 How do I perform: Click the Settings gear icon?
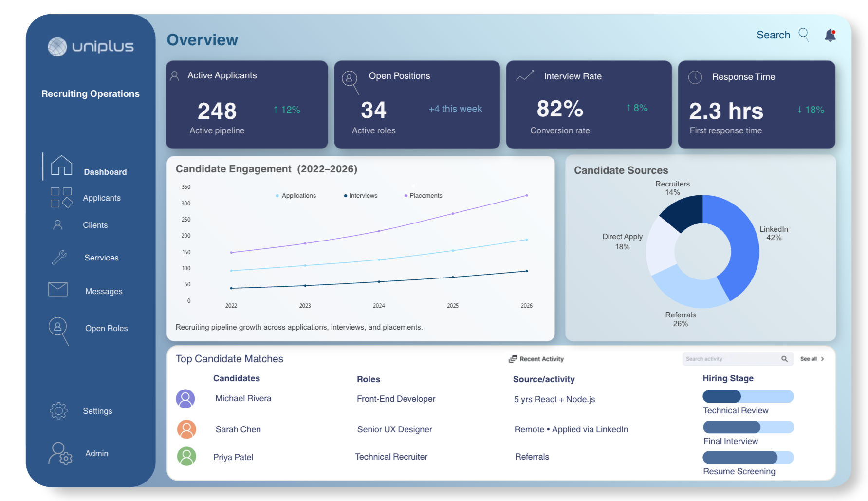(58, 411)
